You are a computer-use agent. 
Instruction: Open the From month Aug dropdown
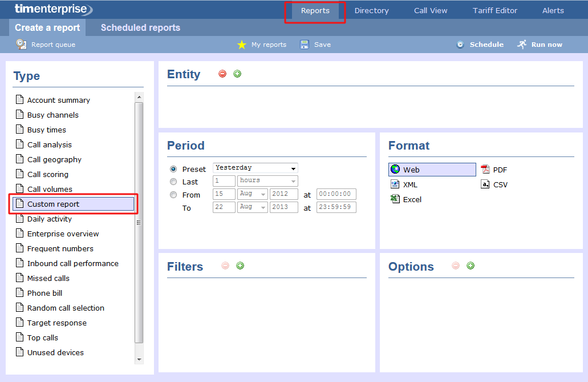coord(252,194)
